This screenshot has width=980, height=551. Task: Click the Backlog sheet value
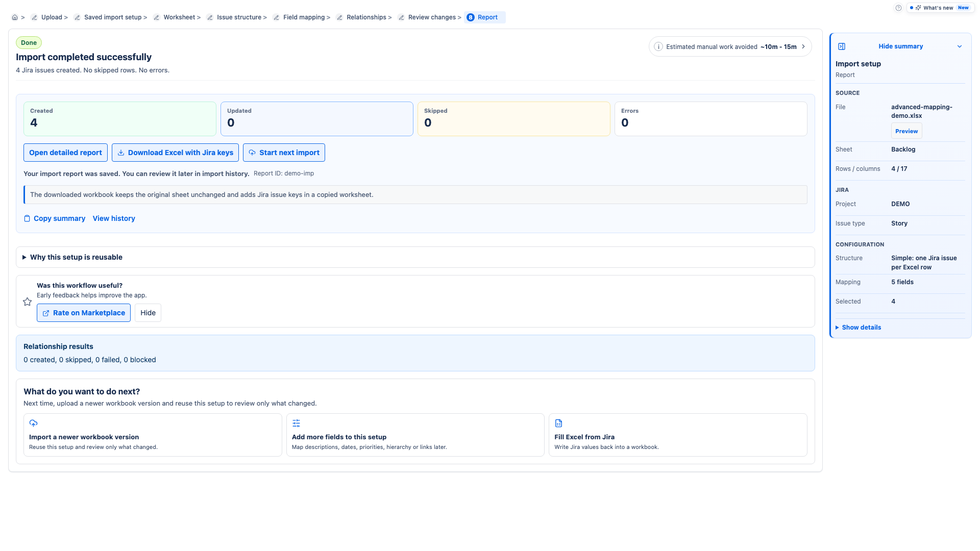click(x=903, y=149)
